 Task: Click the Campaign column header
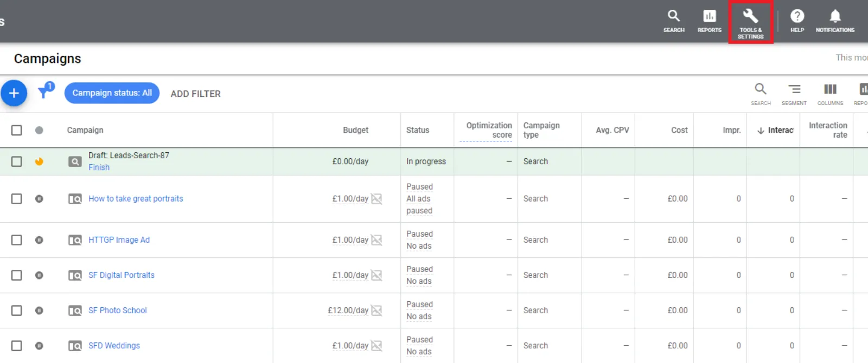tap(85, 130)
